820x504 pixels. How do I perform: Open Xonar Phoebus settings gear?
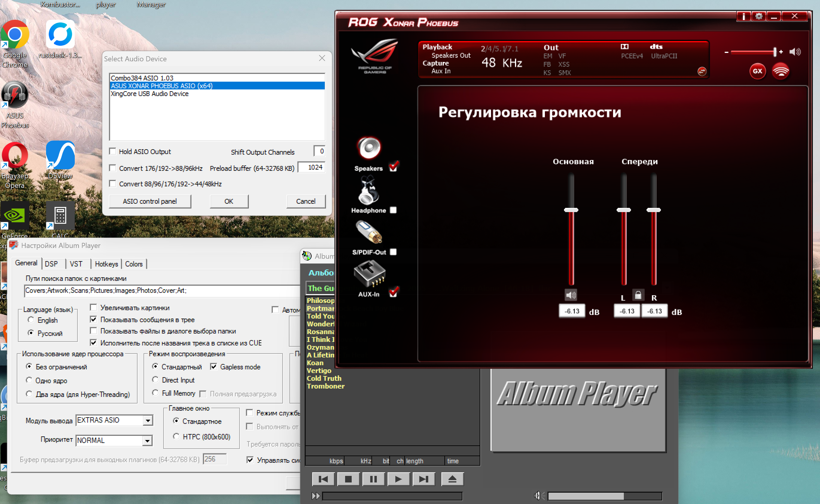click(x=759, y=16)
